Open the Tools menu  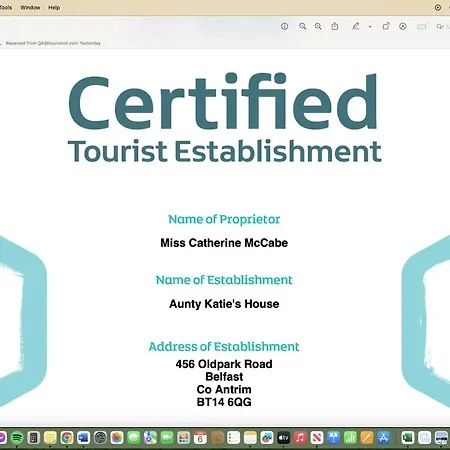pyautogui.click(x=6, y=7)
